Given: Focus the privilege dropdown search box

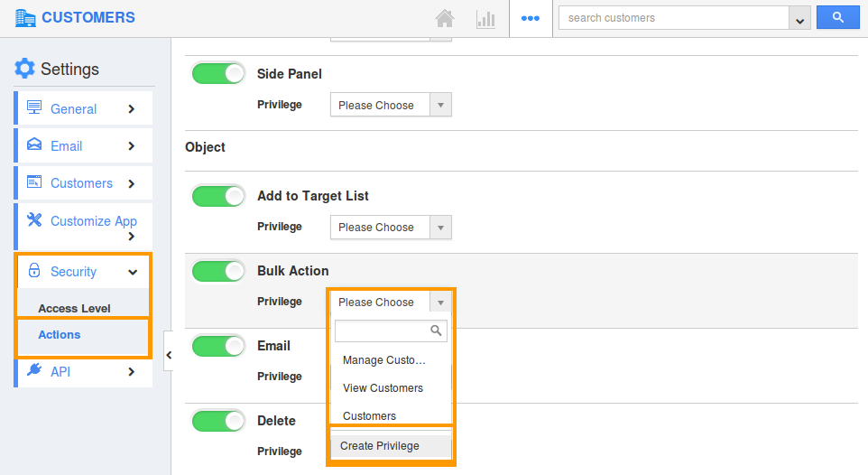Looking at the screenshot, I should [391, 331].
